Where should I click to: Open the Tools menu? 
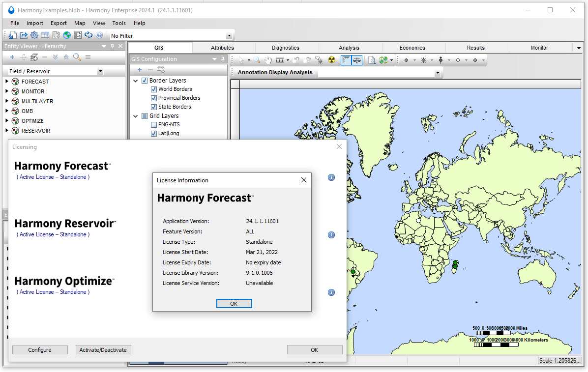[x=118, y=23]
